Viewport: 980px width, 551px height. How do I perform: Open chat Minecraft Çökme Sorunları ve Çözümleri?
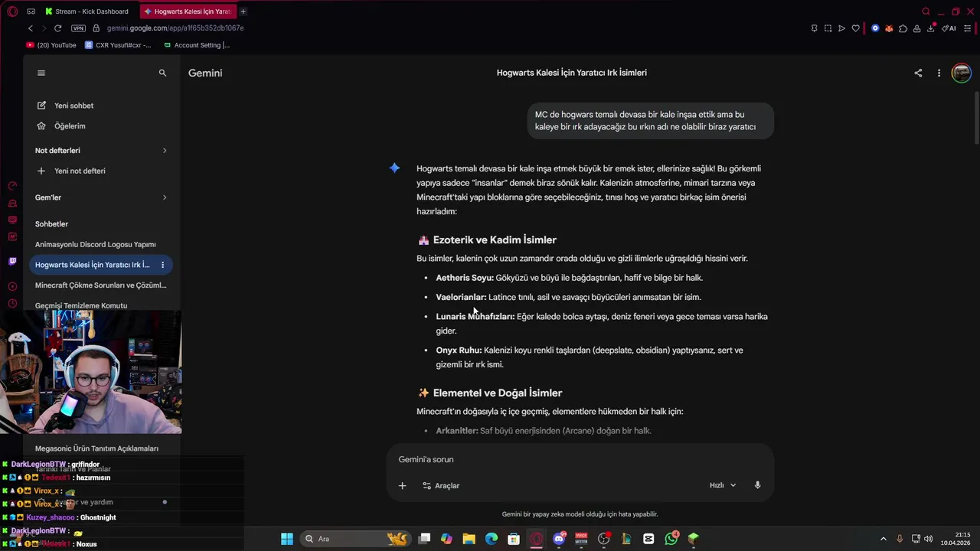pyautogui.click(x=100, y=285)
